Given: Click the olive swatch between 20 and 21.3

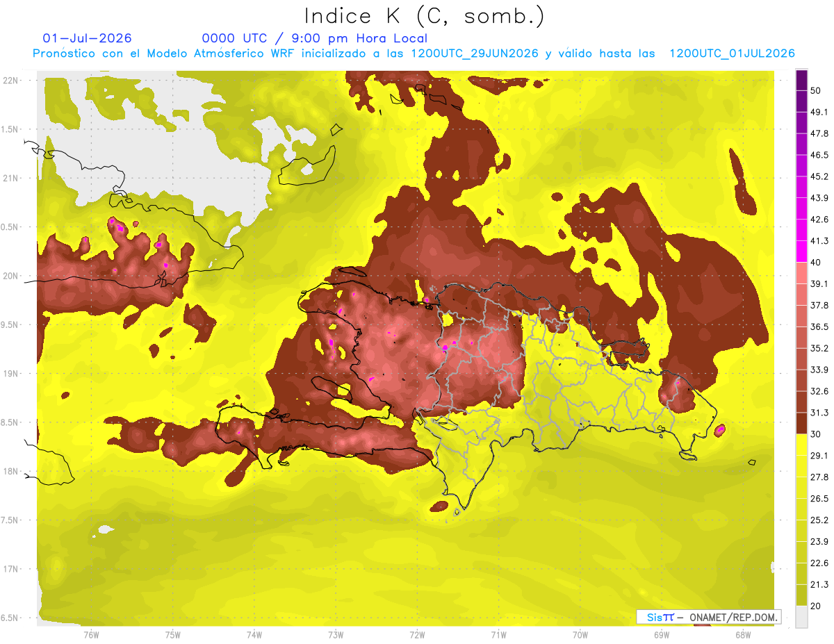Looking at the screenshot, I should click(x=801, y=595).
